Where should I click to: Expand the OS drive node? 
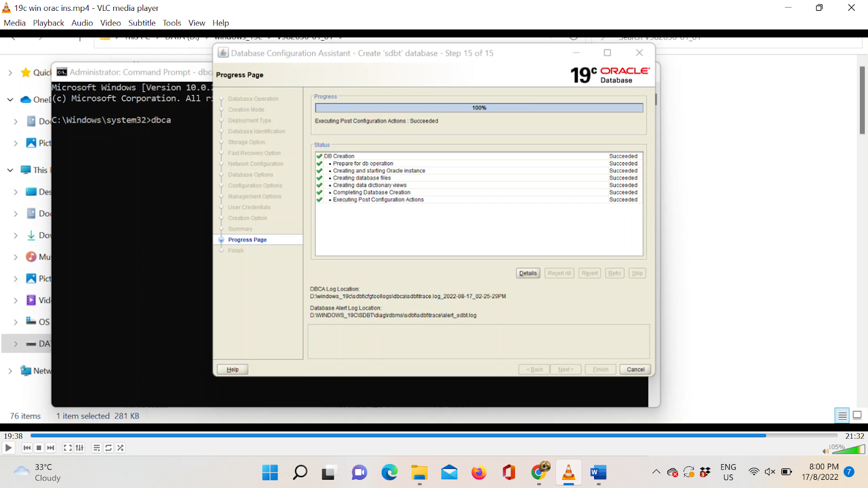point(15,322)
